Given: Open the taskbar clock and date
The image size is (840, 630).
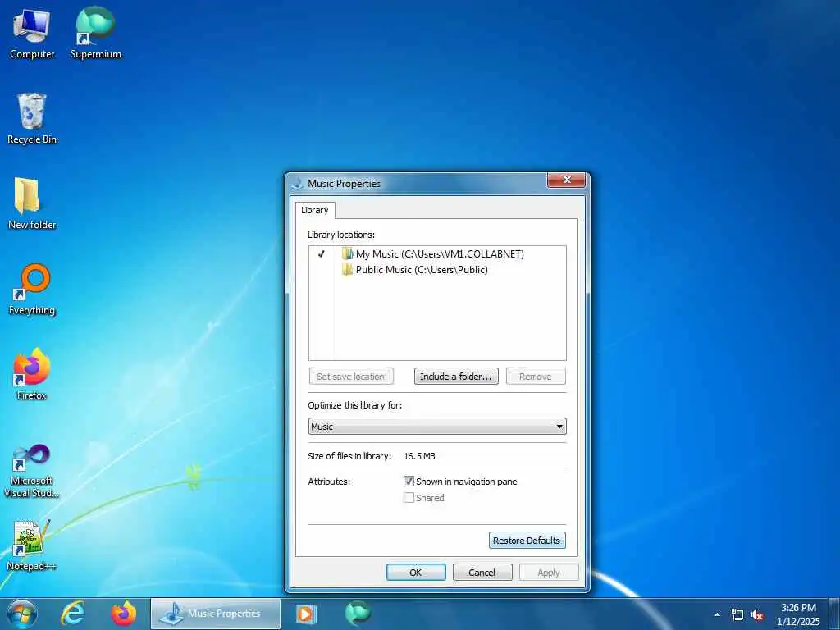Looking at the screenshot, I should coord(798,614).
